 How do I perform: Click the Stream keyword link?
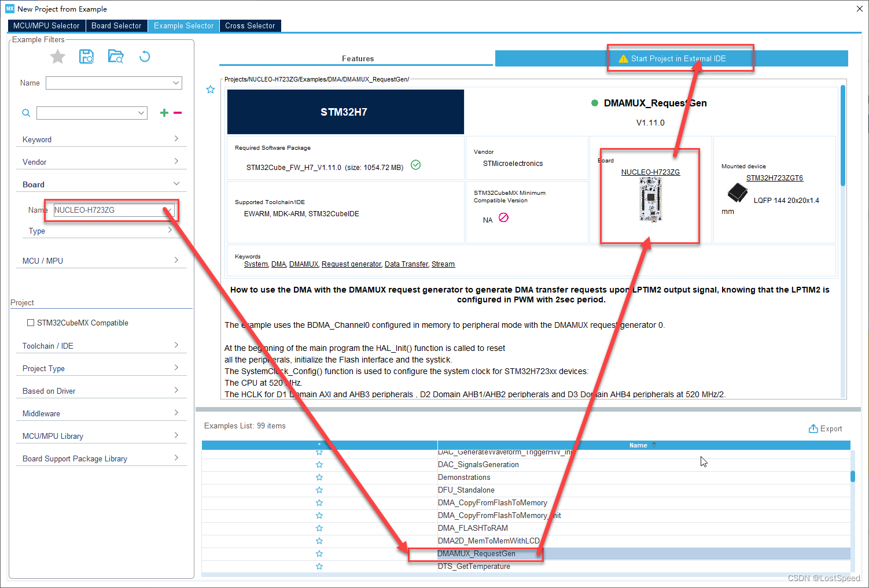(443, 264)
